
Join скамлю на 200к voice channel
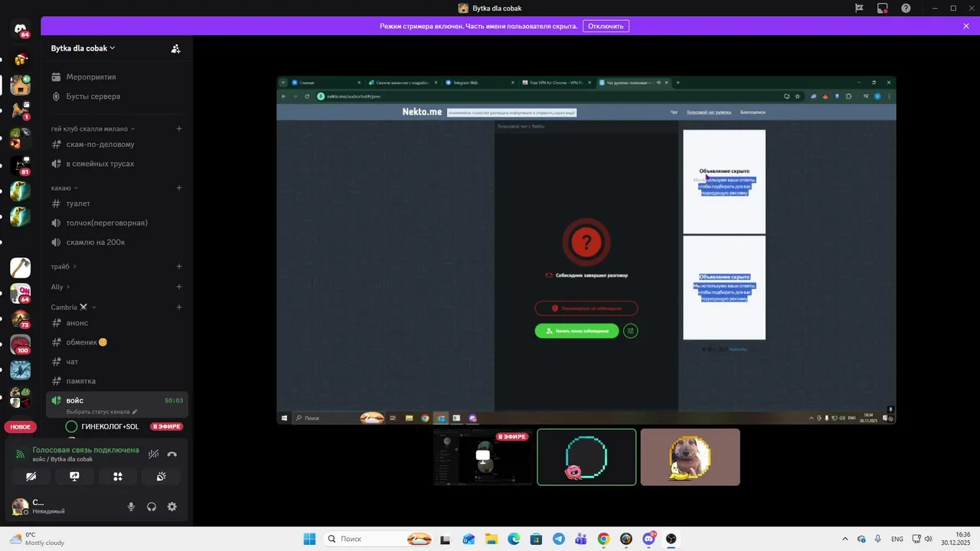[x=117, y=242]
